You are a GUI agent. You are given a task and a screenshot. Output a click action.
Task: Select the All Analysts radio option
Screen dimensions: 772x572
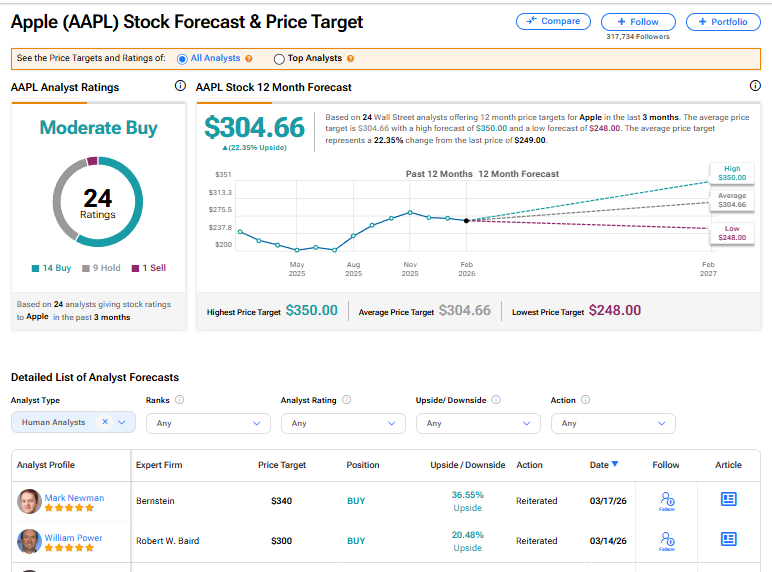(x=181, y=59)
